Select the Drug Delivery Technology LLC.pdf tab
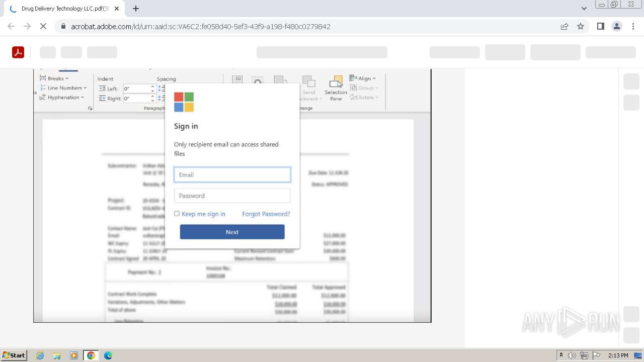 64,9
